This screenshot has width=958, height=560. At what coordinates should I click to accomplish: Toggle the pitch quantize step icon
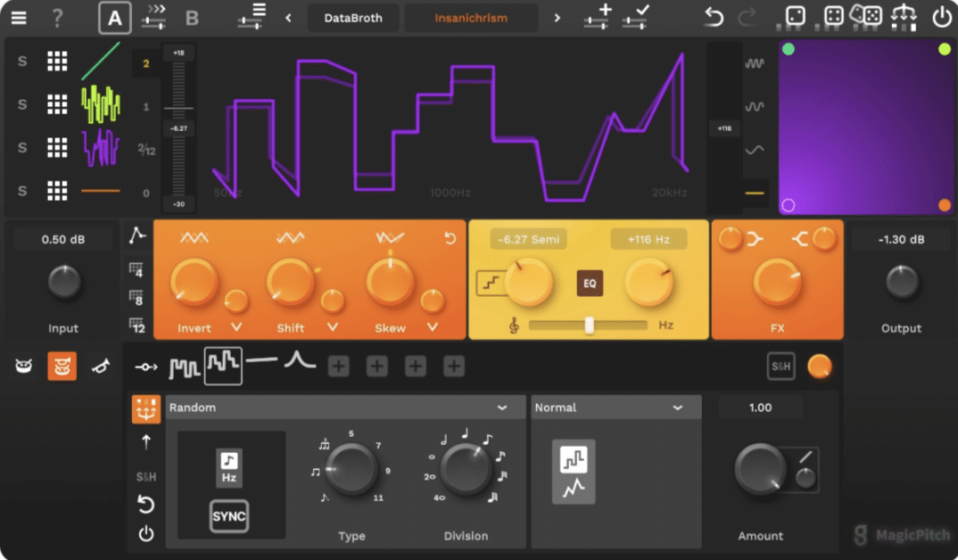[x=491, y=284]
